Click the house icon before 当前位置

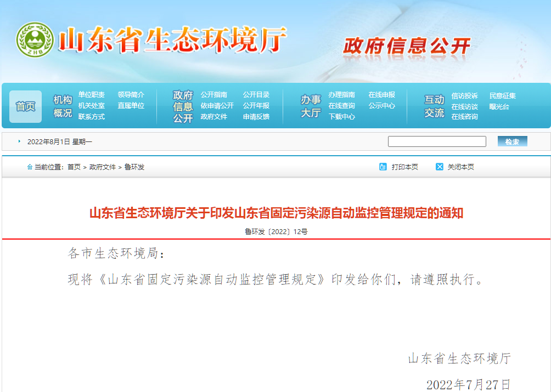click(x=30, y=167)
